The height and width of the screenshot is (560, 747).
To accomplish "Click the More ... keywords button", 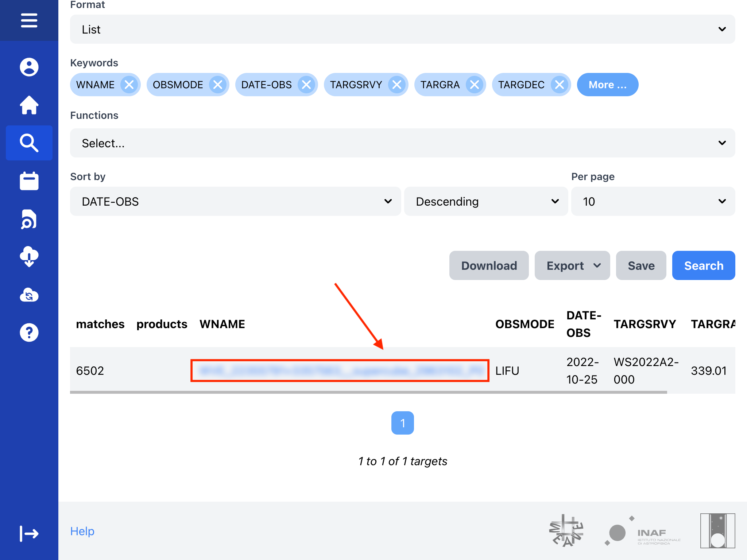I will coord(608,85).
